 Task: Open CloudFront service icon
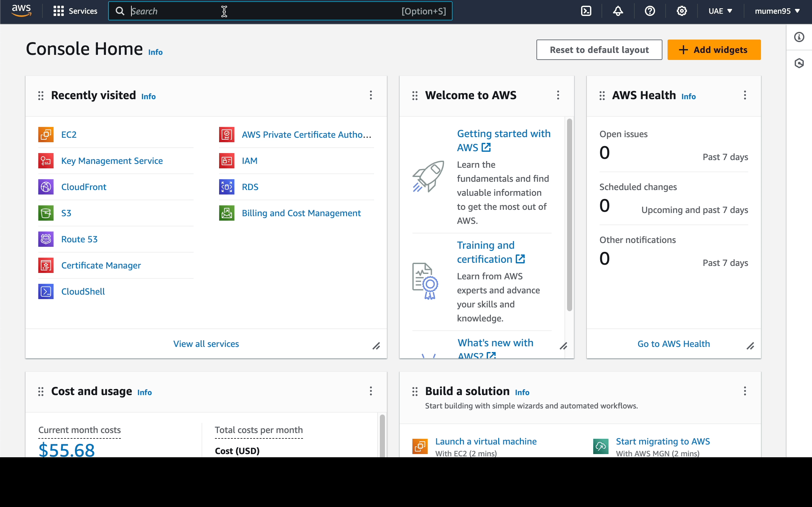tap(46, 186)
